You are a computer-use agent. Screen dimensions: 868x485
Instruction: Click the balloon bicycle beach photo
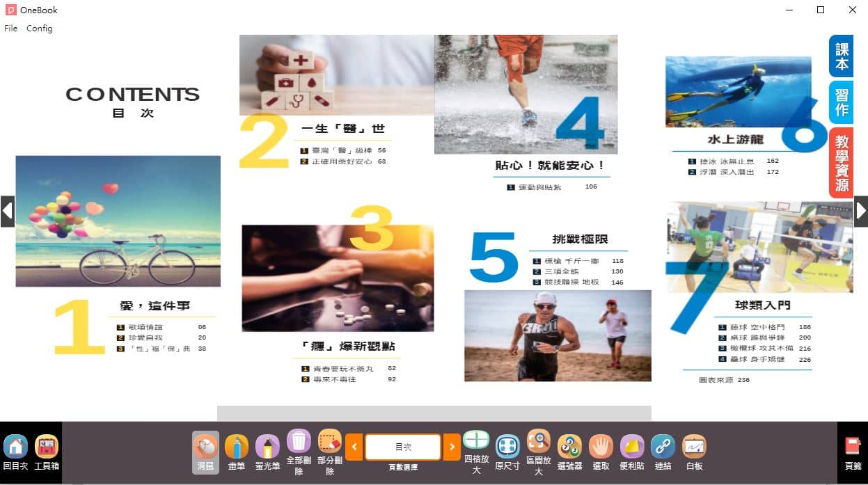point(118,221)
